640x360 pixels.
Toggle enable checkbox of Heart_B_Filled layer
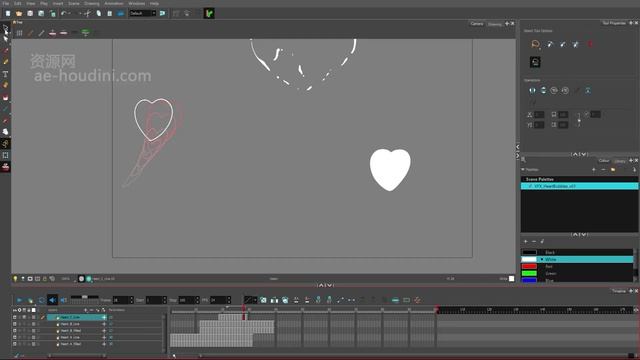pyautogui.click(x=15, y=331)
